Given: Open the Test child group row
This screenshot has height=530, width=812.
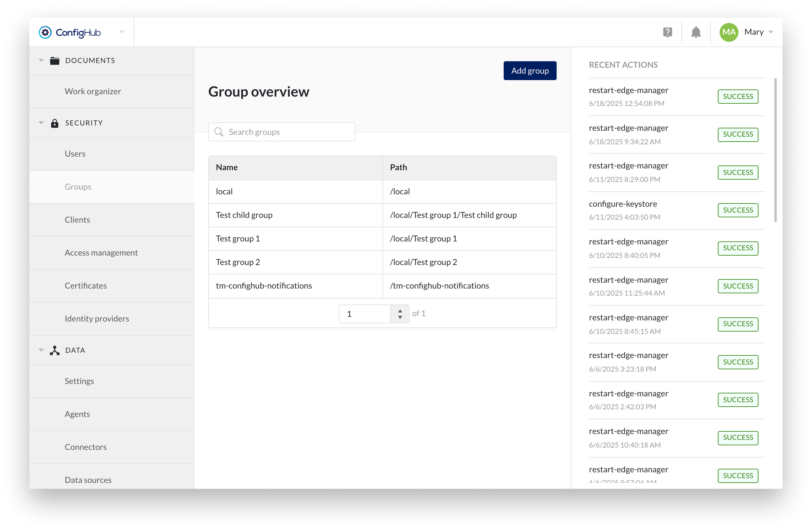Looking at the screenshot, I should (244, 215).
